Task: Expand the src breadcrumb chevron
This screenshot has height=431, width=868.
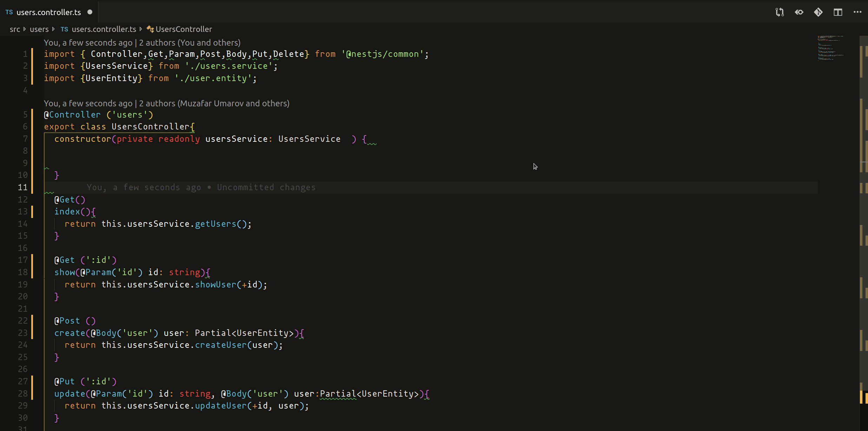Action: click(x=25, y=29)
